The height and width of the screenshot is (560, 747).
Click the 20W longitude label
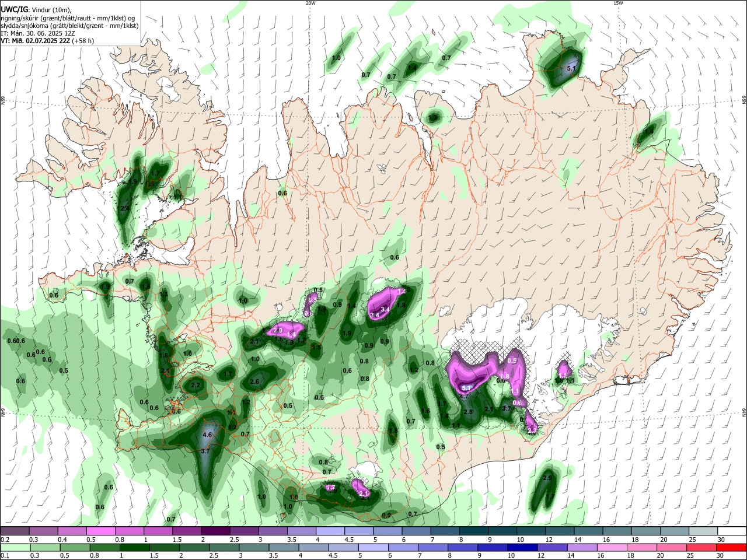click(x=310, y=3)
